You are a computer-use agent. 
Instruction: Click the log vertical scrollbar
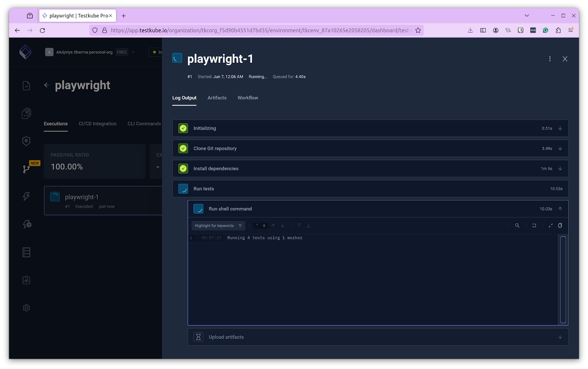click(x=563, y=279)
